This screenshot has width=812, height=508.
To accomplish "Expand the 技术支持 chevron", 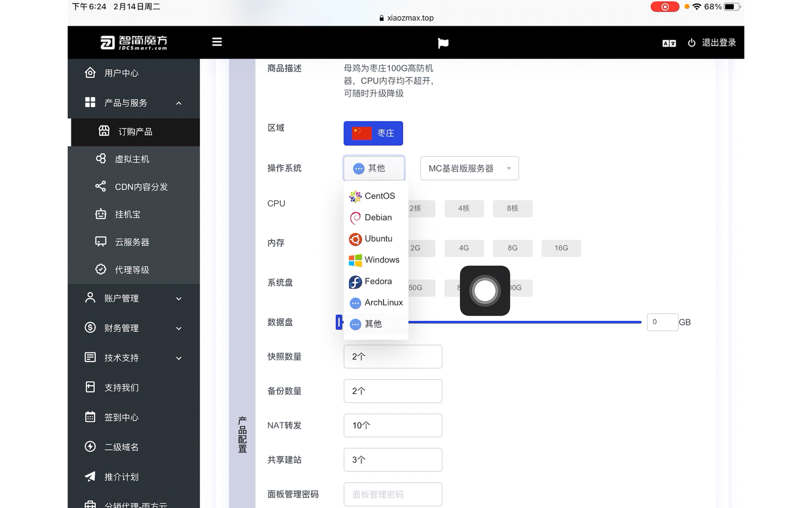I will (179, 358).
